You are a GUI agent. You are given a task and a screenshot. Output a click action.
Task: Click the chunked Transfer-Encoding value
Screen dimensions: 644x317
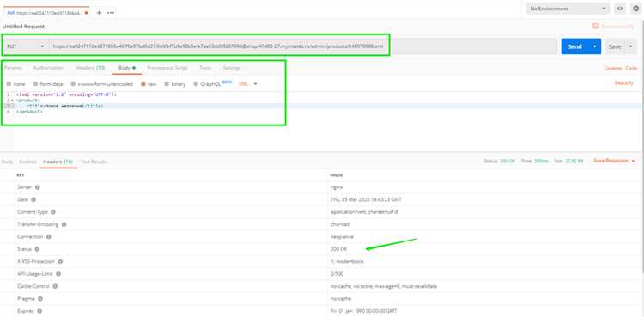(340, 224)
